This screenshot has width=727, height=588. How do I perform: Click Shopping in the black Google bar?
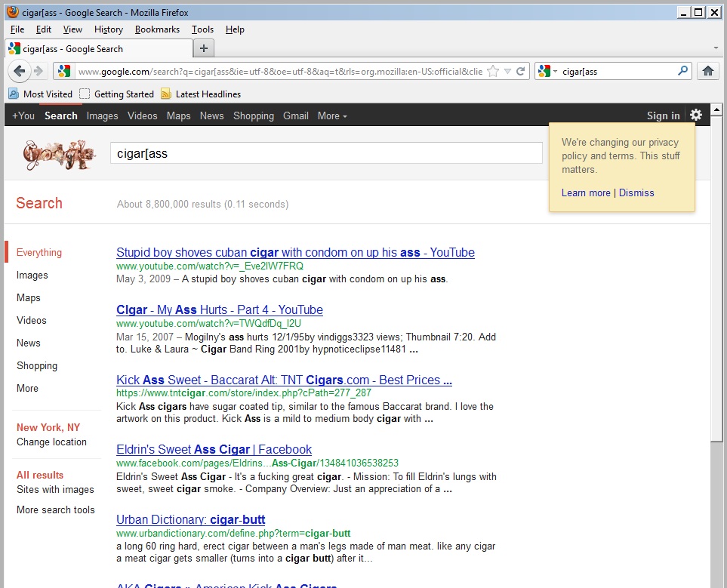click(254, 116)
